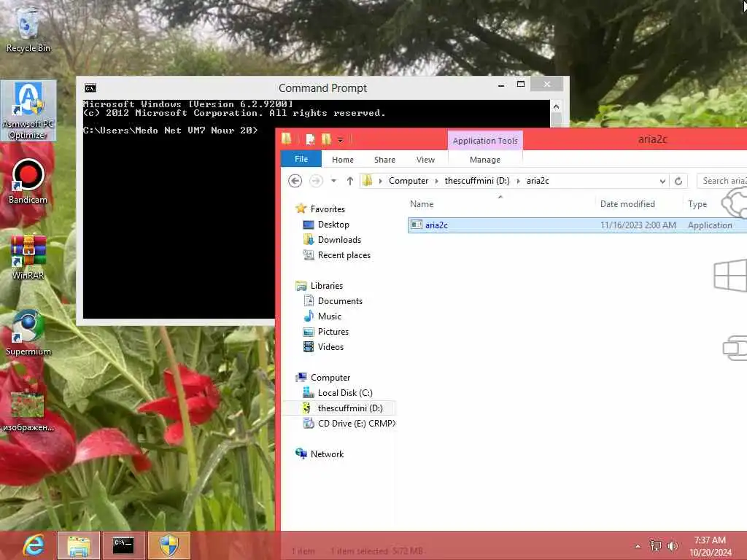Viewport: 747px width, 560px height.
Task: Refresh the aria2c folder view
Action: click(678, 181)
